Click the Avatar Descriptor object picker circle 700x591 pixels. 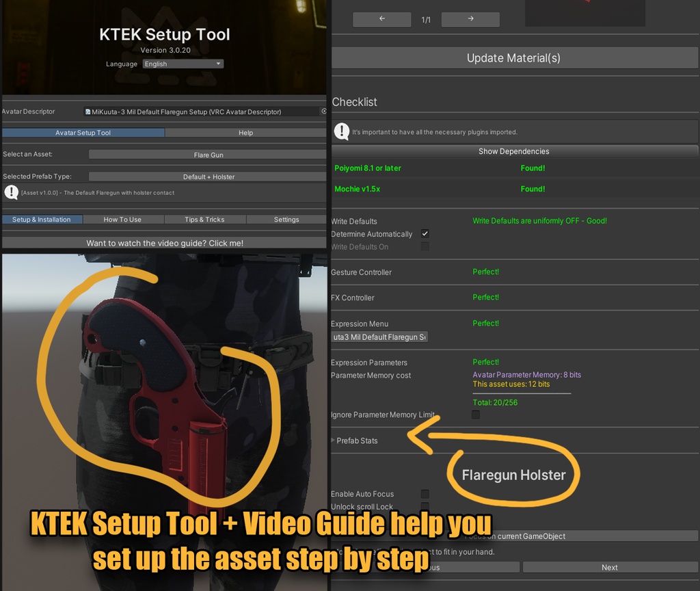pyautogui.click(x=323, y=111)
